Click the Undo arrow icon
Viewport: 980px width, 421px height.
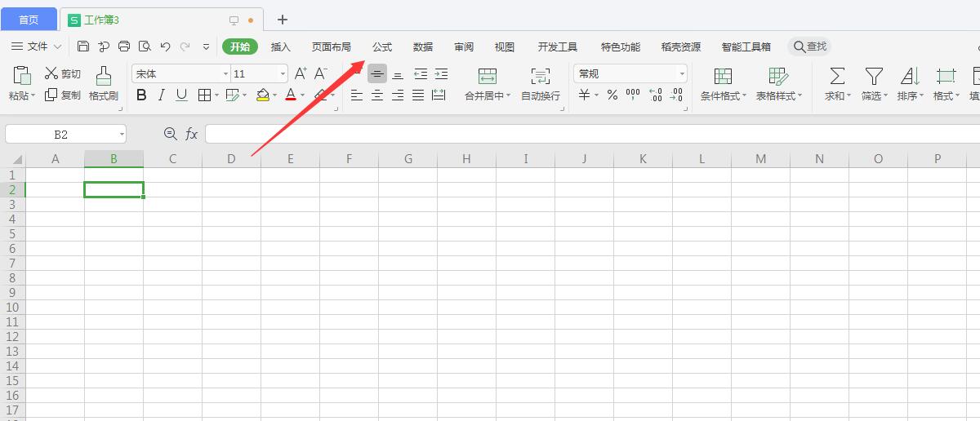pos(166,47)
